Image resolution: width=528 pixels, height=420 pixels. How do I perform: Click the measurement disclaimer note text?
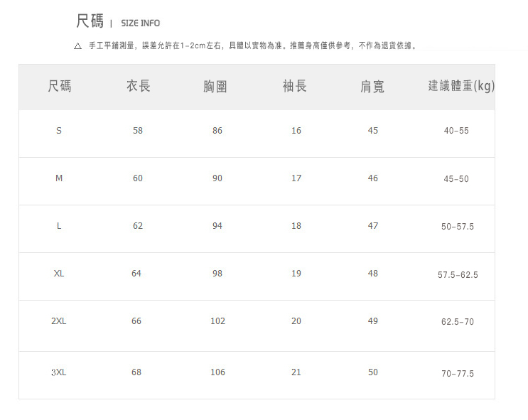[253, 46]
